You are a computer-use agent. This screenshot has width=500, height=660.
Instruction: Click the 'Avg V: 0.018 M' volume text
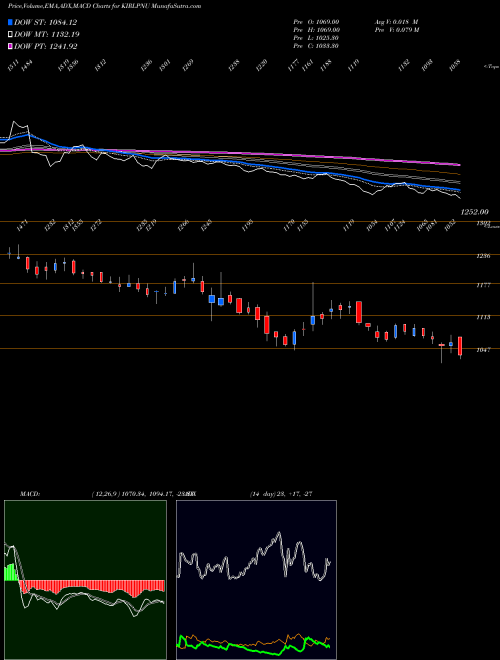click(396, 22)
